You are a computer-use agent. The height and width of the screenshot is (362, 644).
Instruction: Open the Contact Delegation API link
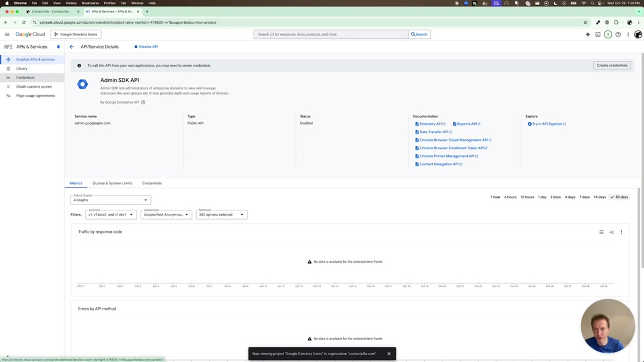tap(439, 164)
